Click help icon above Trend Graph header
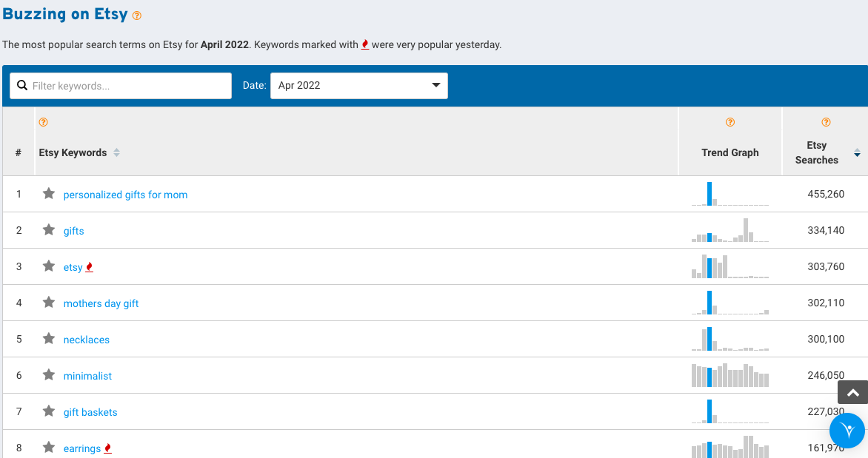The width and height of the screenshot is (868, 458). 730,122
